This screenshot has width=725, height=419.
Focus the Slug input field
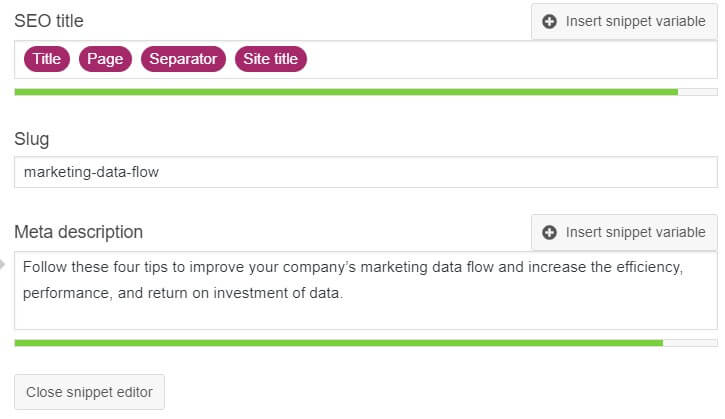pos(366,172)
